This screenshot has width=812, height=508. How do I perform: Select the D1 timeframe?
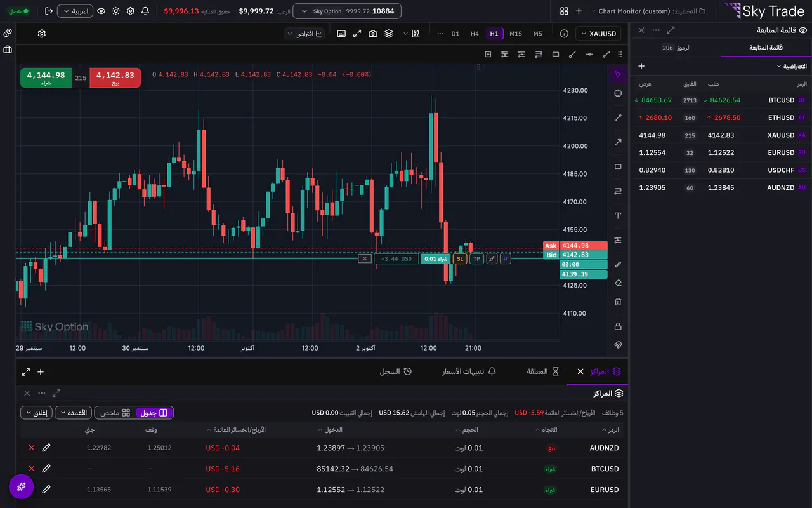[455, 34]
